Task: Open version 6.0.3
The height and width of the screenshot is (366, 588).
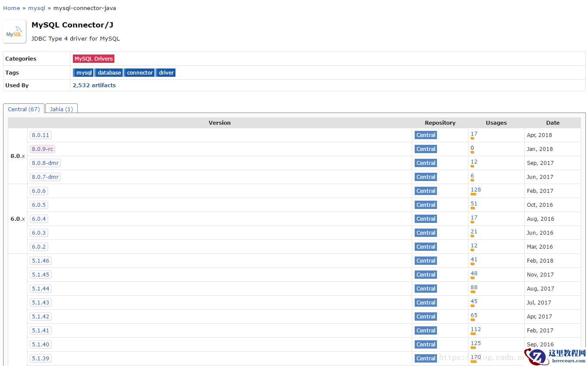Action: click(39, 233)
